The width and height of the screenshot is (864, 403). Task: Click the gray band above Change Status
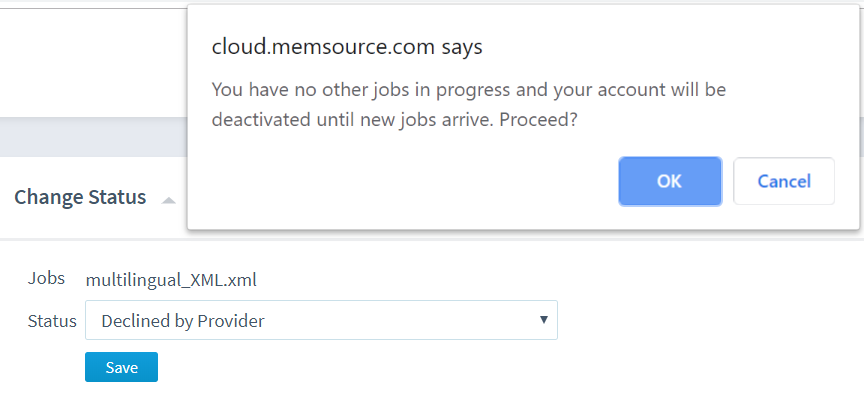tap(94, 137)
